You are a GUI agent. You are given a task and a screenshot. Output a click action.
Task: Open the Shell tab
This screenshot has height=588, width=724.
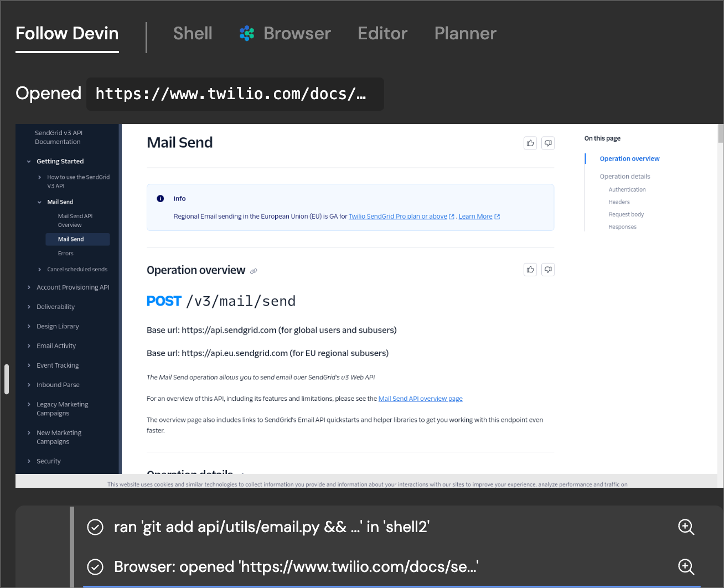(193, 33)
